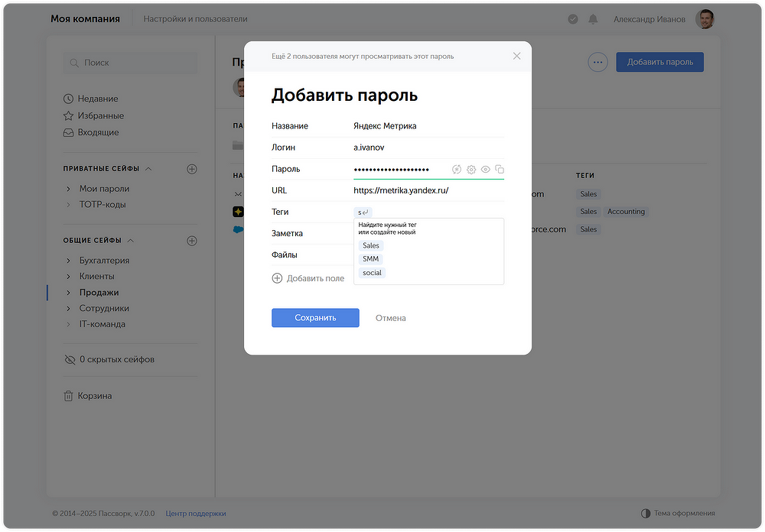
Task: Collapse the ПРИВАТНЫЕ СЕЙФЫ section
Action: [x=148, y=169]
